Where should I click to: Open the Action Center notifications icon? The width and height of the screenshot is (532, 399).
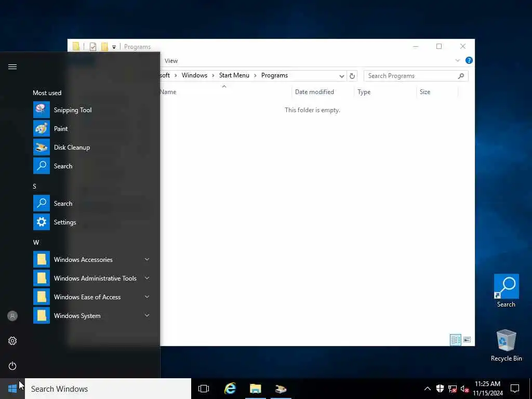(515, 389)
